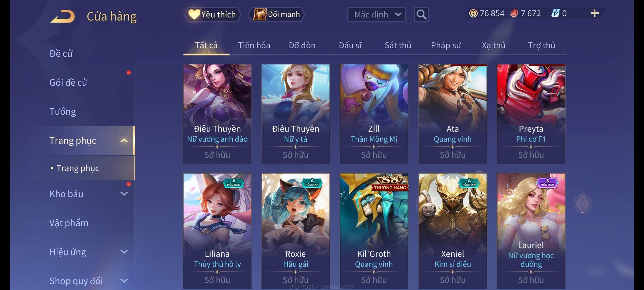The width and height of the screenshot is (644, 290).
Task: Tap the gold coin currency icon
Action: click(x=473, y=13)
